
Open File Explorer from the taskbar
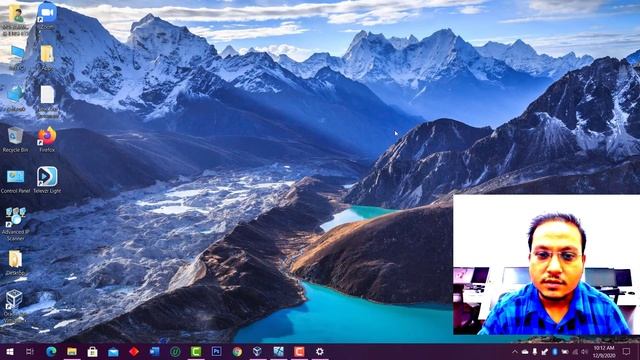72,351
